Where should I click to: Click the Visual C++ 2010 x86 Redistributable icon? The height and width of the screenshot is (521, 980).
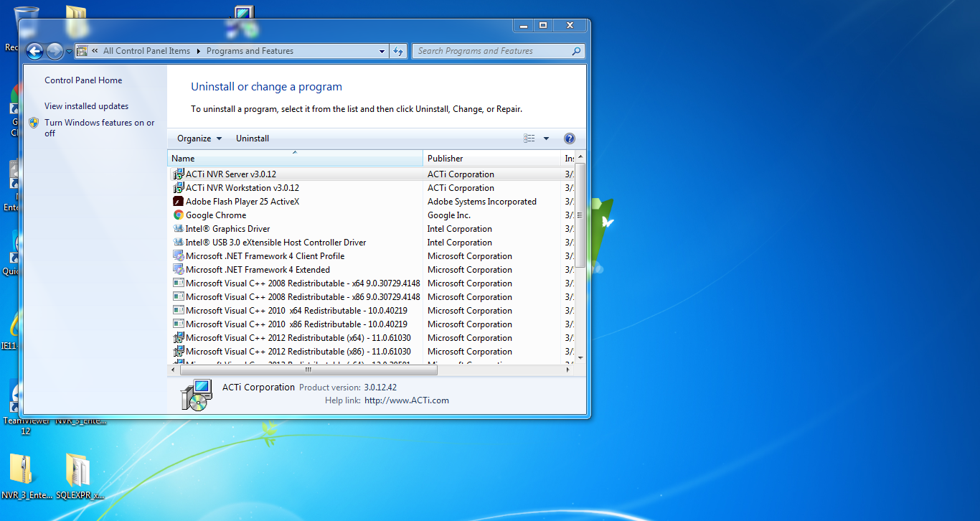click(x=179, y=324)
